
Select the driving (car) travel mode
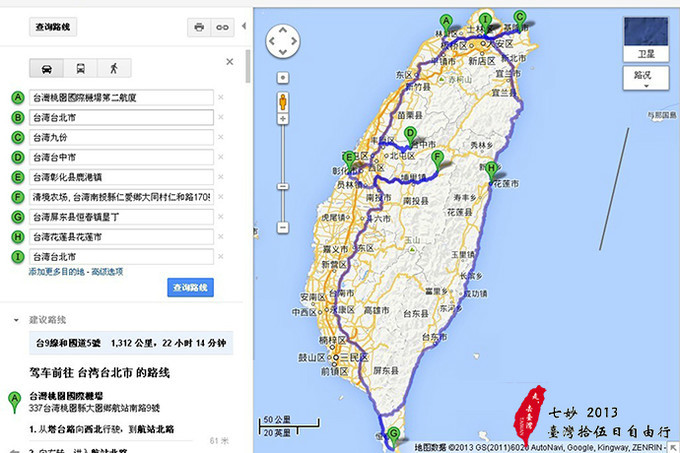point(46,68)
